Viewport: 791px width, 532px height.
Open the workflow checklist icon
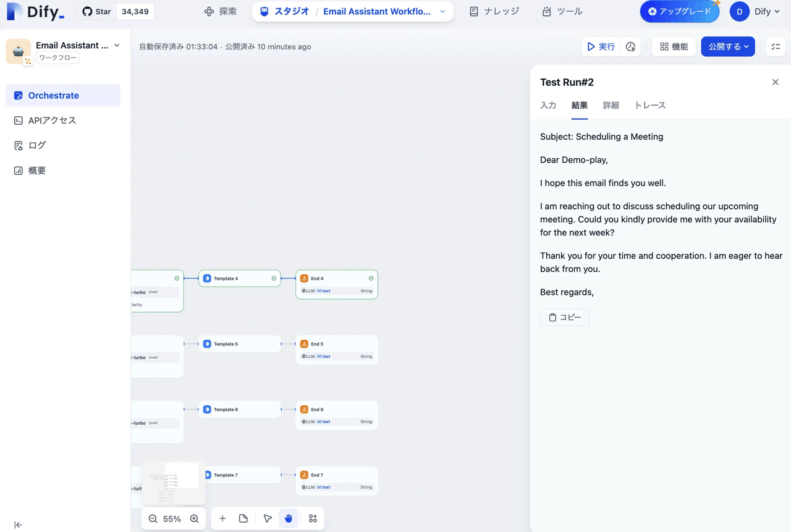pos(776,46)
